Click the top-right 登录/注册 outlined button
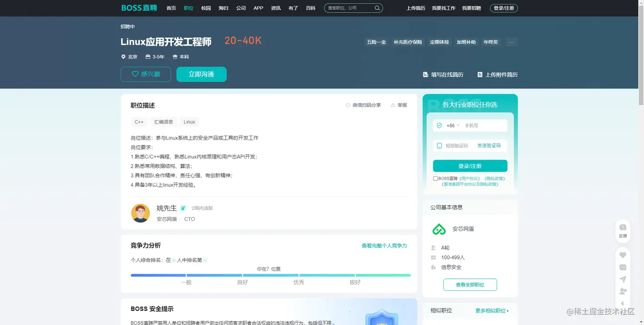The image size is (644, 325). 504,8
